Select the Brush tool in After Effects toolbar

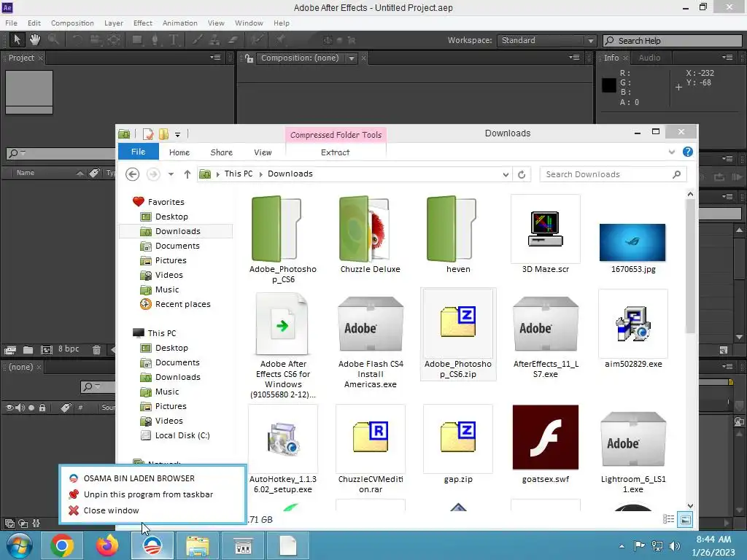point(197,40)
